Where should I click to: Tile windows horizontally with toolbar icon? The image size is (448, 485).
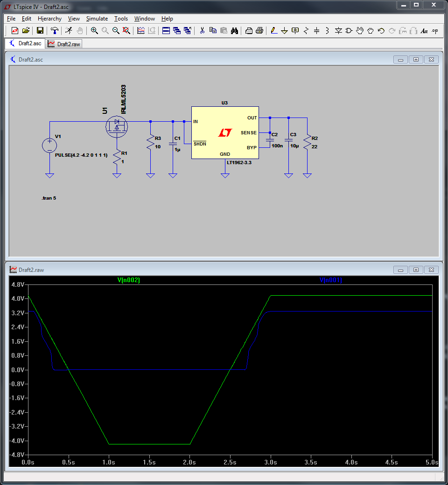166,30
